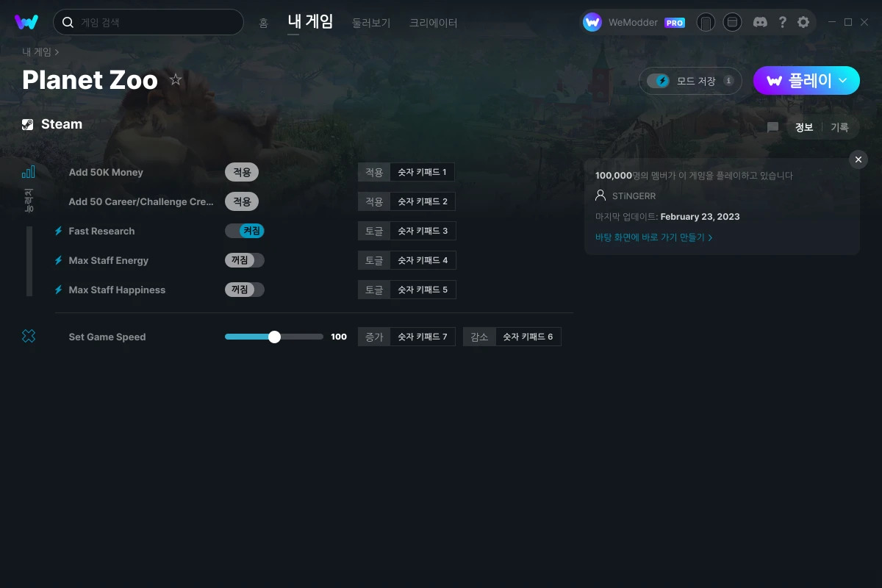
Task: Select the stats bar chart sidebar icon
Action: (28, 172)
